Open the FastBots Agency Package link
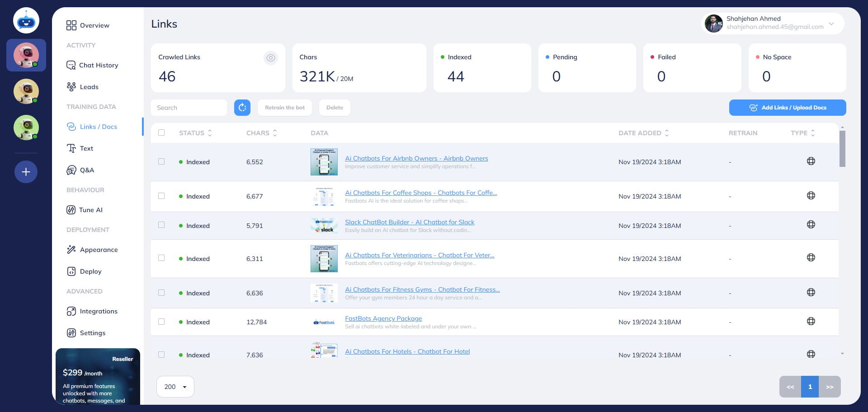Screen dimensions: 868x412 click(383, 318)
